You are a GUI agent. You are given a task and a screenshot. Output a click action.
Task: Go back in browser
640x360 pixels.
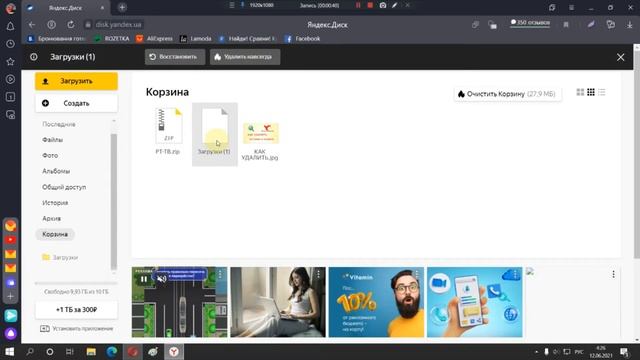(x=31, y=24)
